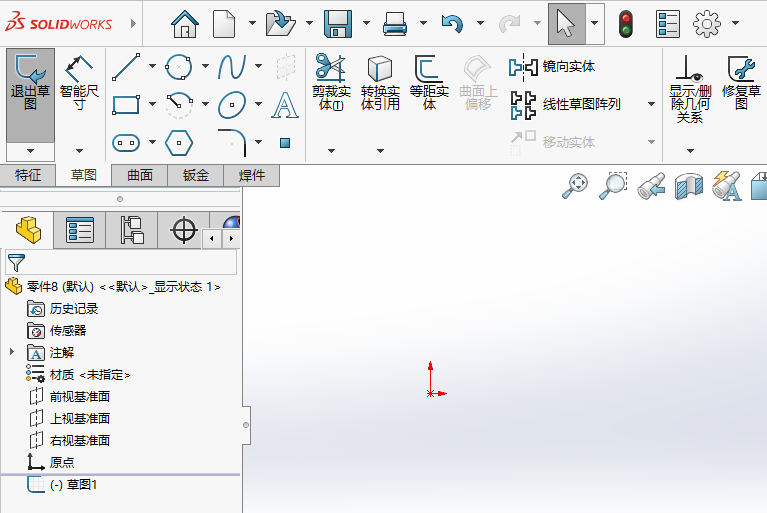Open PropertyManager tab
Image resolution: width=767 pixels, height=513 pixels.
[x=80, y=230]
